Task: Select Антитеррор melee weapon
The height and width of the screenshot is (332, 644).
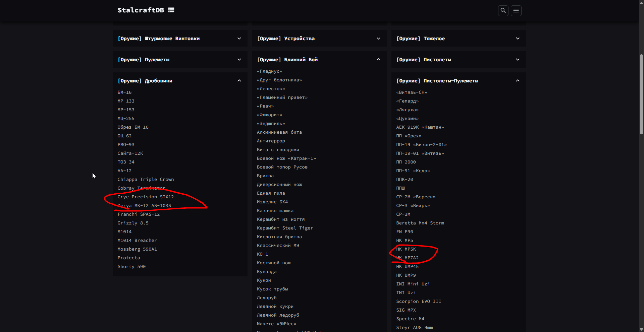Action: pos(271,141)
